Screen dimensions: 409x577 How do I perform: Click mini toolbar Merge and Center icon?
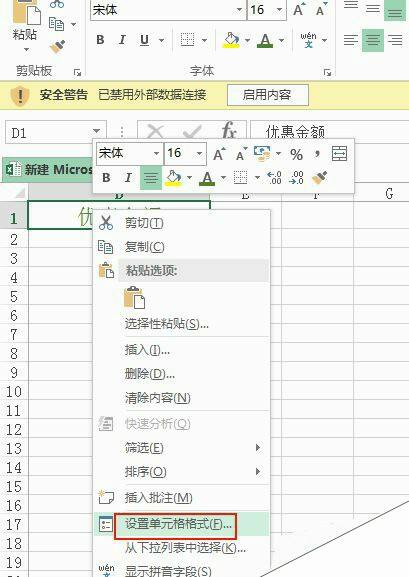click(339, 153)
